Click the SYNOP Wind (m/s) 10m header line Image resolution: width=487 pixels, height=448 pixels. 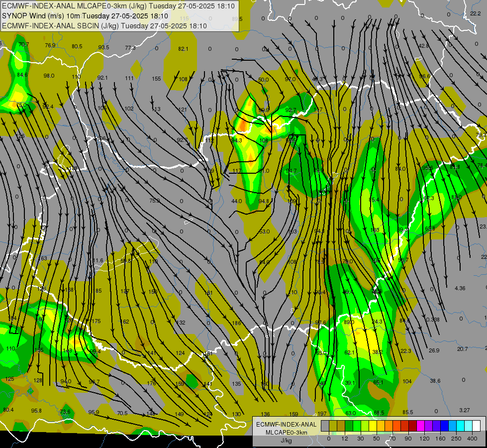click(x=85, y=16)
